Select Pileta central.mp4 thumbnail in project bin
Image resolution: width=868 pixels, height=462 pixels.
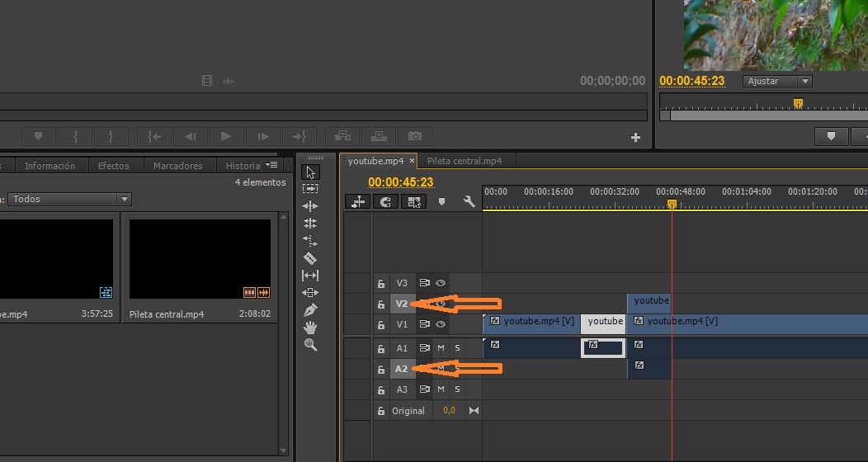click(200, 259)
